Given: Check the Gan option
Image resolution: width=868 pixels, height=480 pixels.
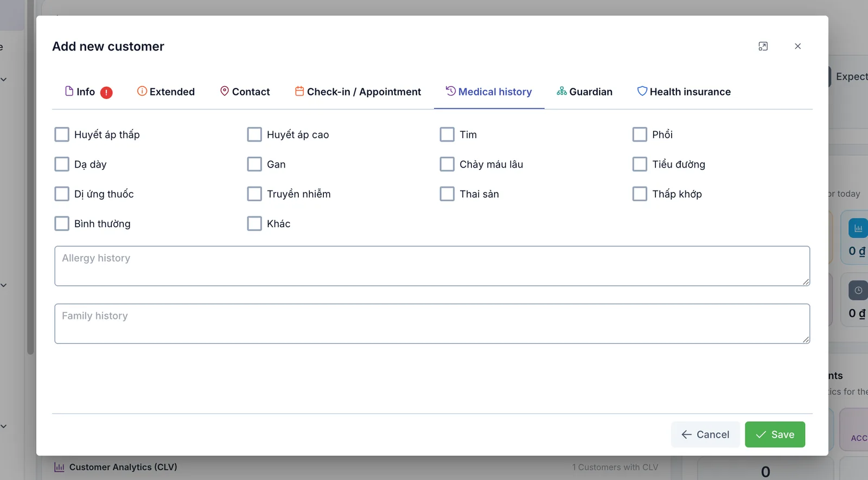Looking at the screenshot, I should point(254,164).
